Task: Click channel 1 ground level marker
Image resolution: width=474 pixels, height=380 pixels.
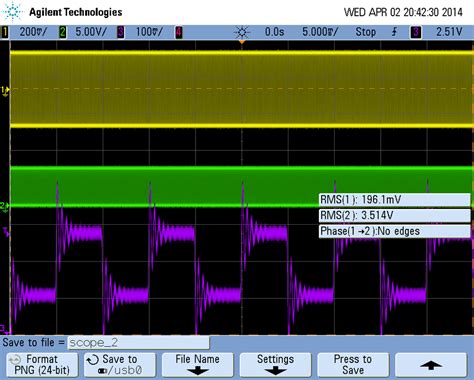Action: point(5,91)
